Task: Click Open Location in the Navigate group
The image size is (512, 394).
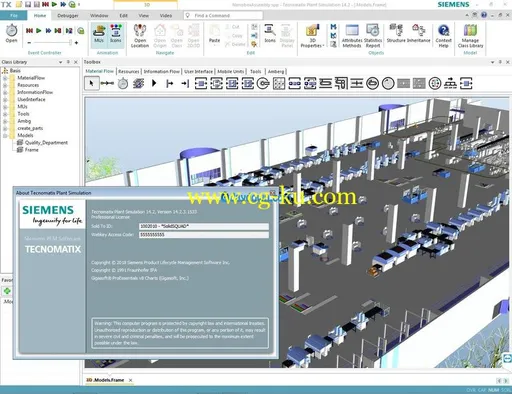Action: pyautogui.click(x=140, y=36)
